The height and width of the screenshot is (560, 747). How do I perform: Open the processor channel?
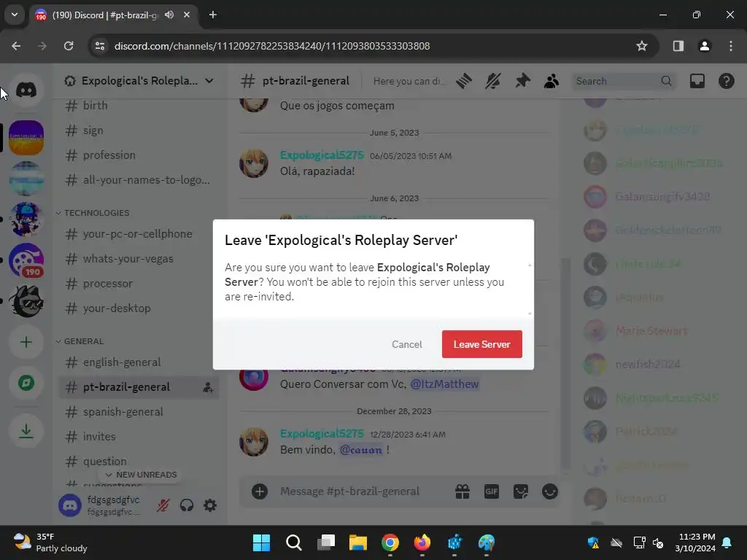(139, 284)
